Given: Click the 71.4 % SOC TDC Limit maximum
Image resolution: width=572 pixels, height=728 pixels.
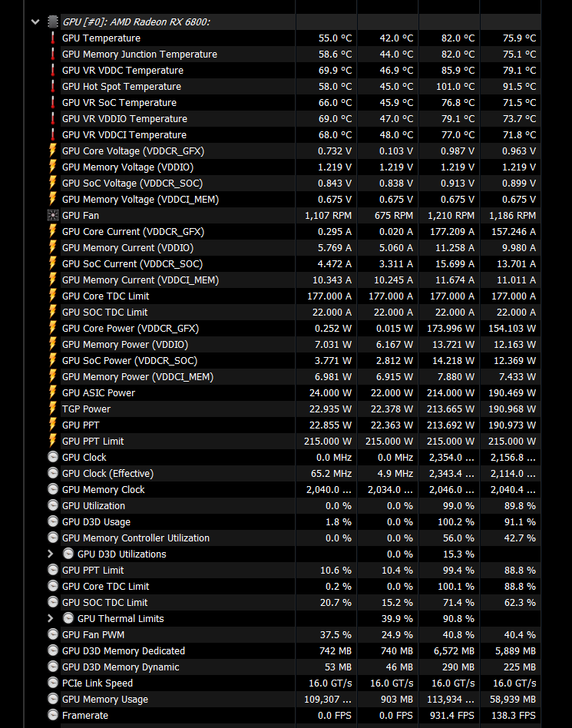Looking at the screenshot, I should pos(458,603).
